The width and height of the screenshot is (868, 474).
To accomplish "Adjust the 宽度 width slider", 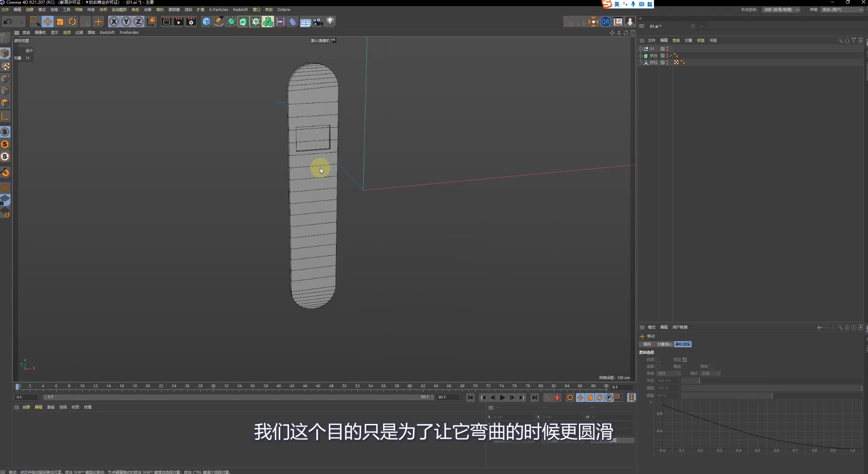I will 772,395.
